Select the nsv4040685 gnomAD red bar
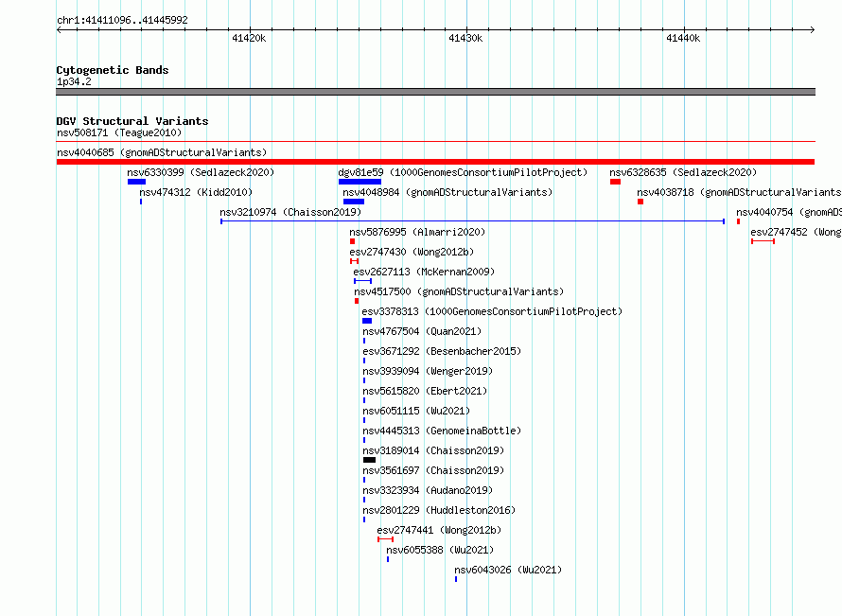Image resolution: width=842 pixels, height=616 pixels. (435, 162)
